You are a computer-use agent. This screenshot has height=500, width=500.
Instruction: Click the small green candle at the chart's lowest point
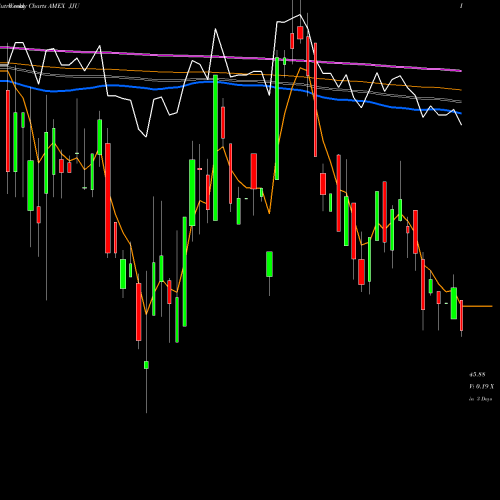pyautogui.click(x=146, y=365)
